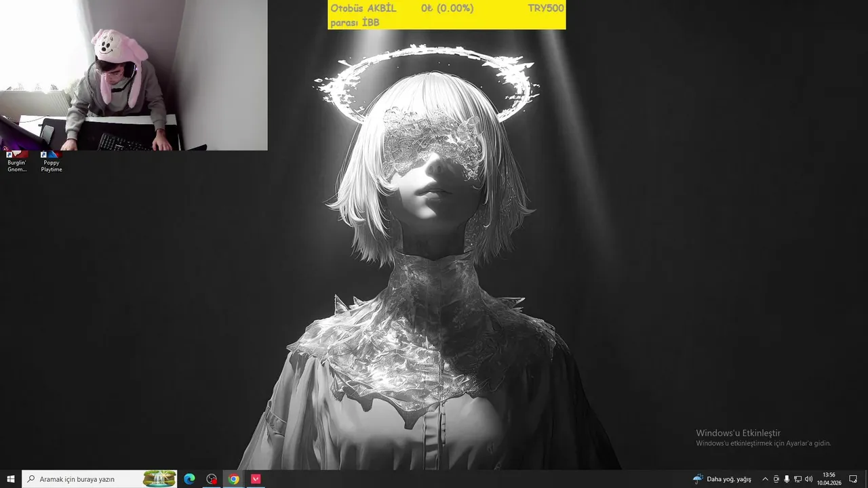Switch to Google Chrome in the taskbar
Image resolution: width=868 pixels, height=488 pixels.
click(x=234, y=479)
